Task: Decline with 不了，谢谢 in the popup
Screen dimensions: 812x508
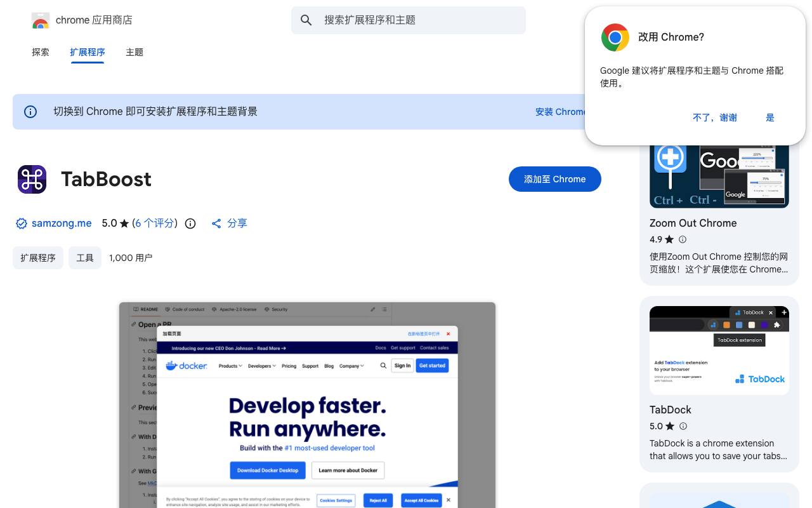Action: coord(715,117)
